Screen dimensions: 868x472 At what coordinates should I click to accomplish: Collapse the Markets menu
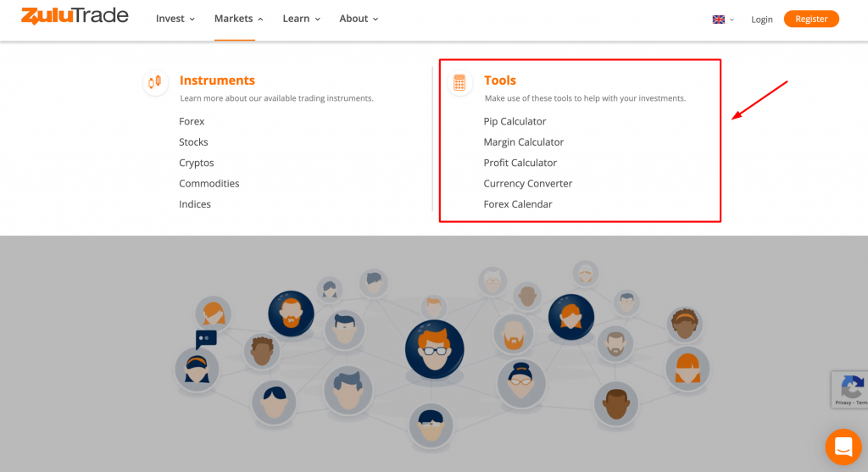click(x=238, y=19)
